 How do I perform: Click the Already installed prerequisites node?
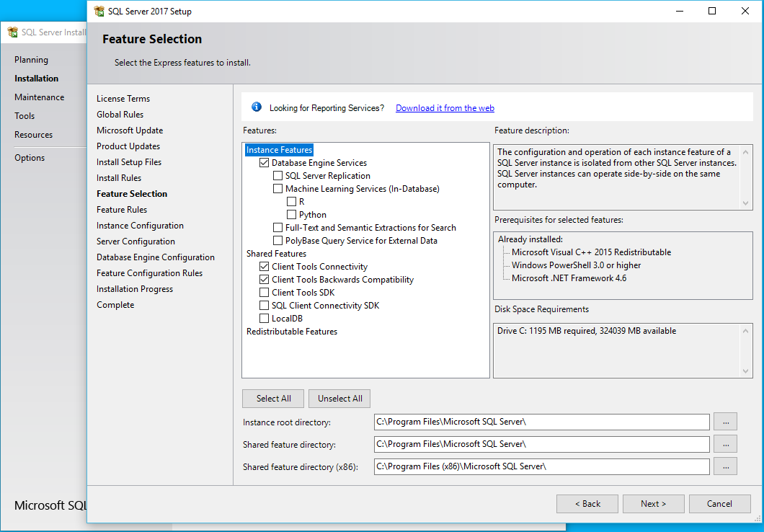(530, 239)
